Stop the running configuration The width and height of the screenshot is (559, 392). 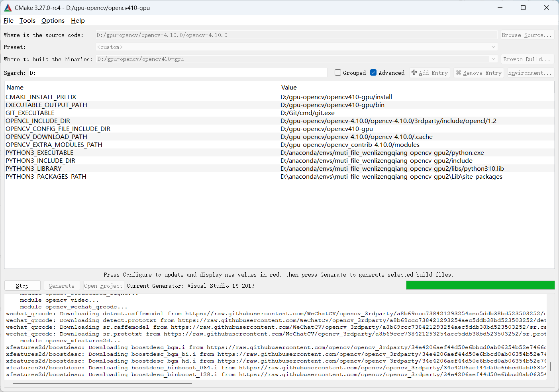(x=22, y=285)
